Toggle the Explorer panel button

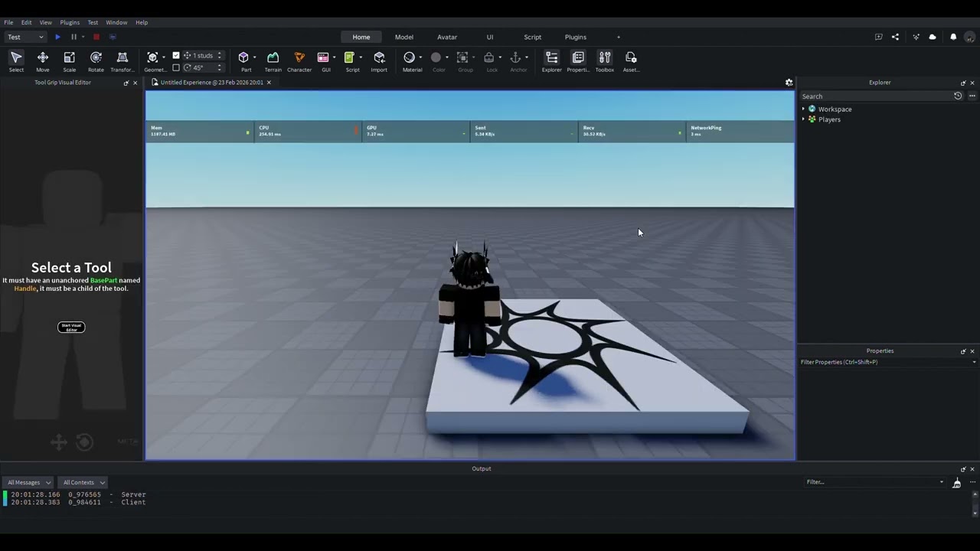click(x=552, y=61)
